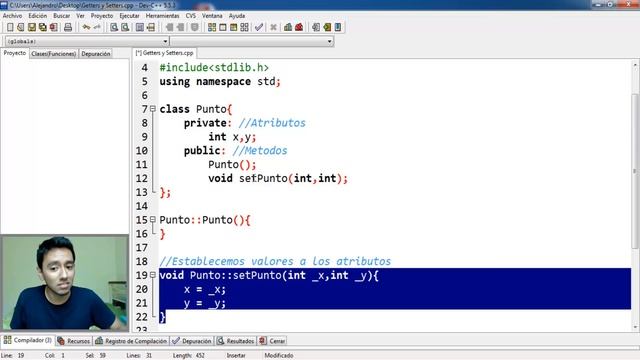
Task: Switch to the Proyecto side tab
Action: tap(15, 53)
